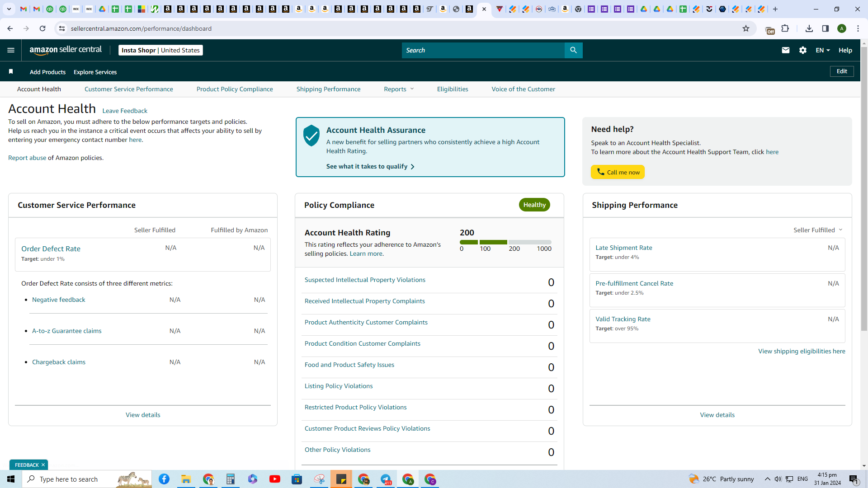The height and width of the screenshot is (488, 868).
Task: Click the Seller Central search field
Action: point(483,50)
